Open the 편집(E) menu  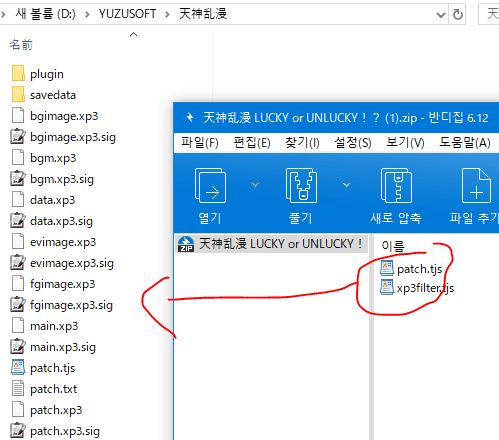(x=252, y=143)
